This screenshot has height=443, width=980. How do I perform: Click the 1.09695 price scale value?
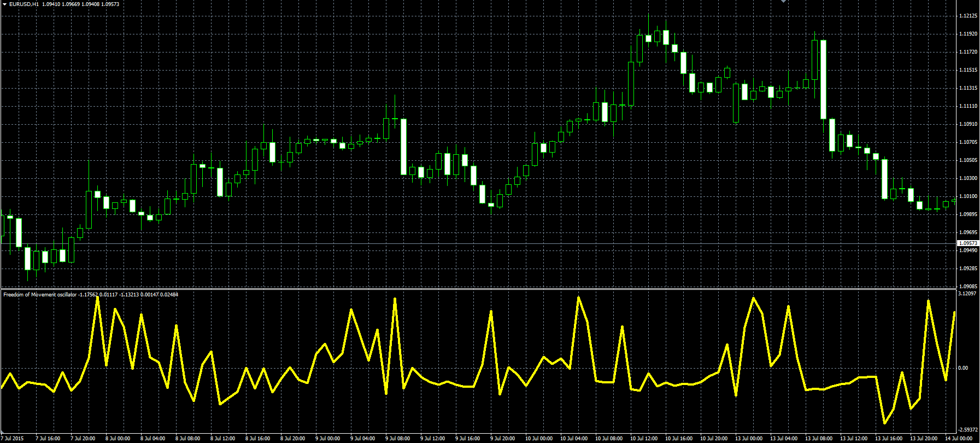tap(968, 232)
